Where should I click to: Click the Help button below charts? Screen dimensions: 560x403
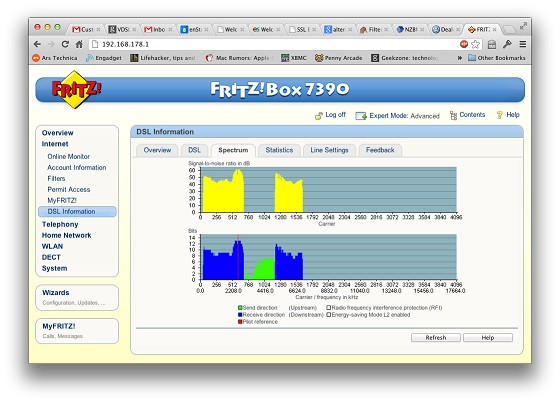(x=488, y=338)
